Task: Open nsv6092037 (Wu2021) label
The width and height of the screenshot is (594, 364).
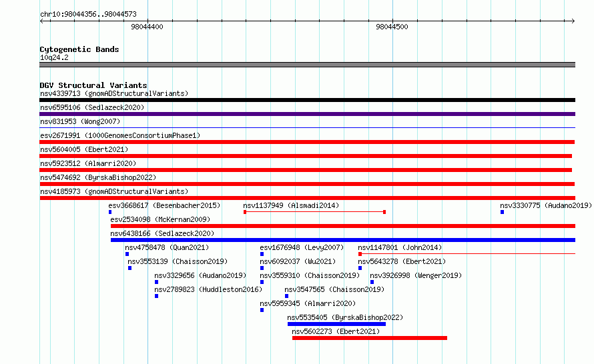Action: [x=298, y=261]
